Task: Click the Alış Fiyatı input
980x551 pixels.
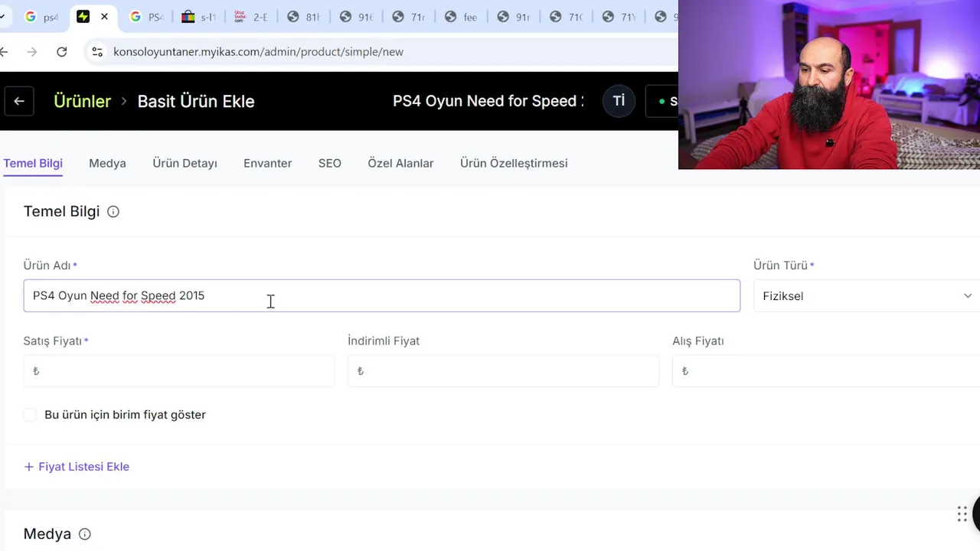Action: pos(826,371)
